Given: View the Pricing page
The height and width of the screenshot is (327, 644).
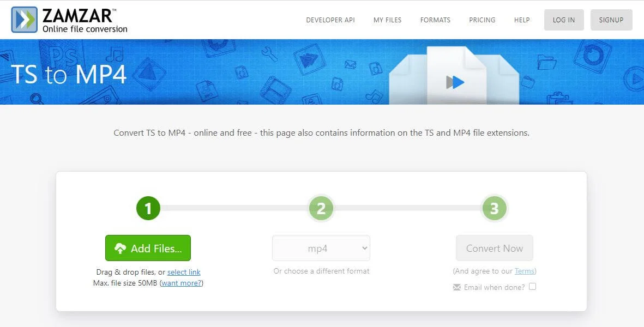Looking at the screenshot, I should tap(482, 20).
